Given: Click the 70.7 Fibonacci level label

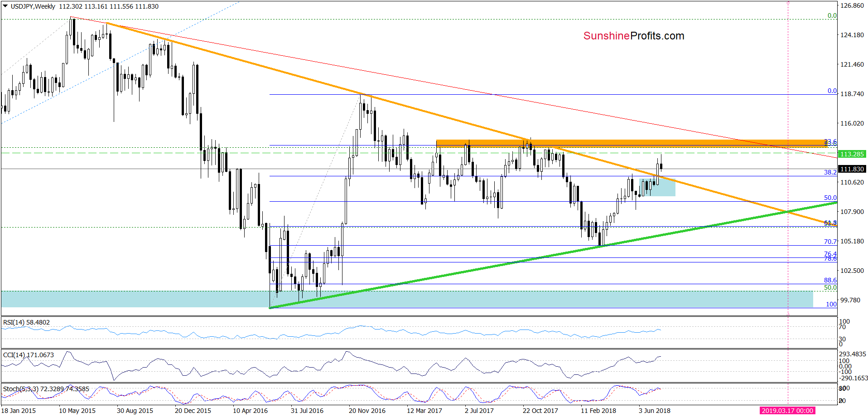Looking at the screenshot, I should [830, 242].
